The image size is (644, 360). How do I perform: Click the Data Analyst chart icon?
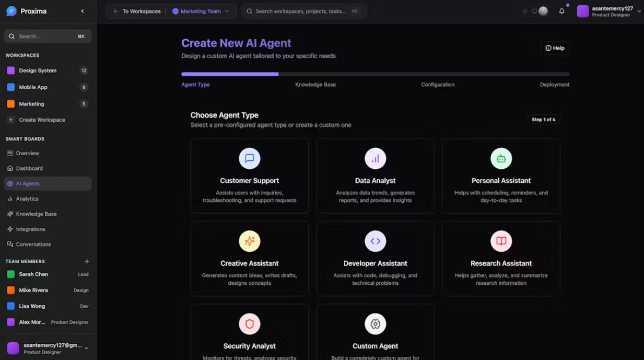[x=376, y=158]
